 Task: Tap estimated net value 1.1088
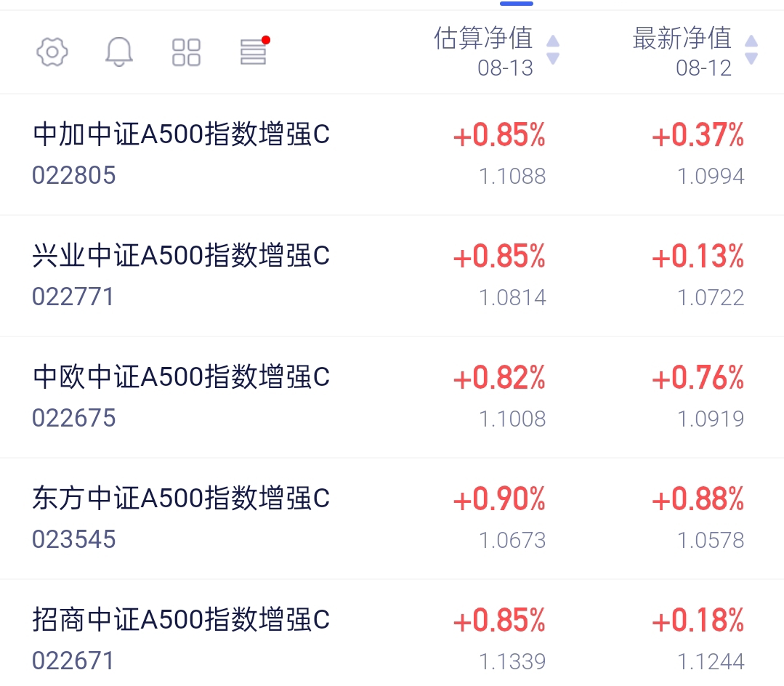coord(512,176)
